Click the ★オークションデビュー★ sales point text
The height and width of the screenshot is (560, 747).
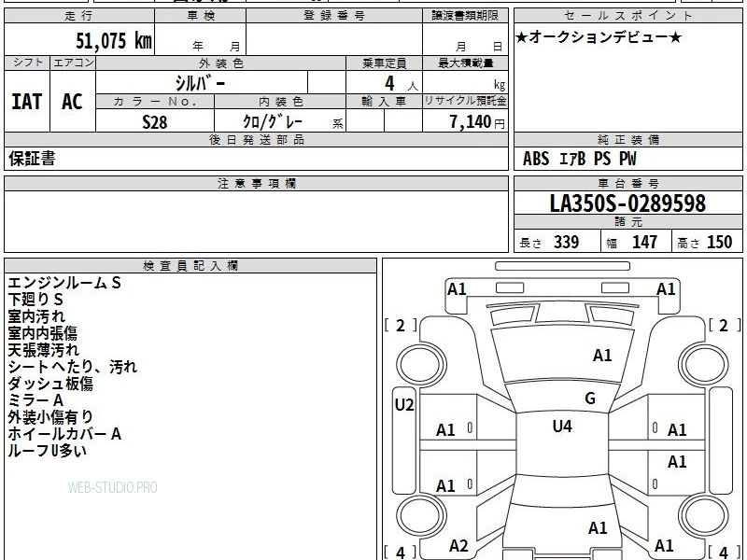(599, 37)
